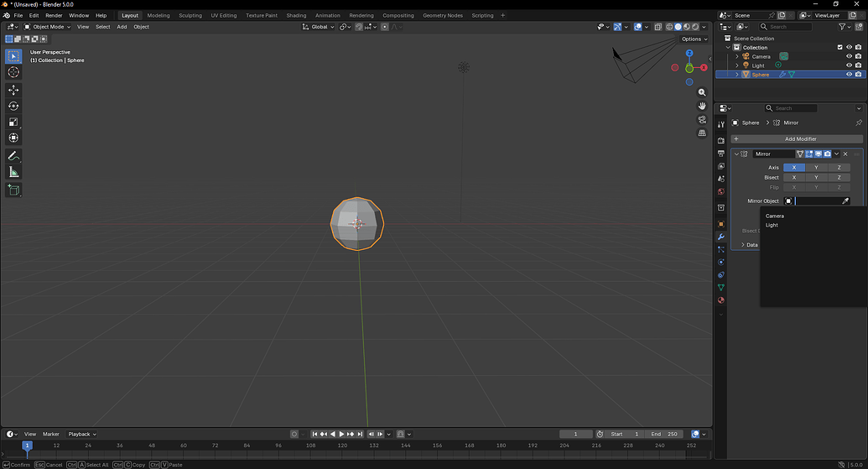The width and height of the screenshot is (868, 469).
Task: Switch to the Shading workspace tab
Action: pos(296,15)
